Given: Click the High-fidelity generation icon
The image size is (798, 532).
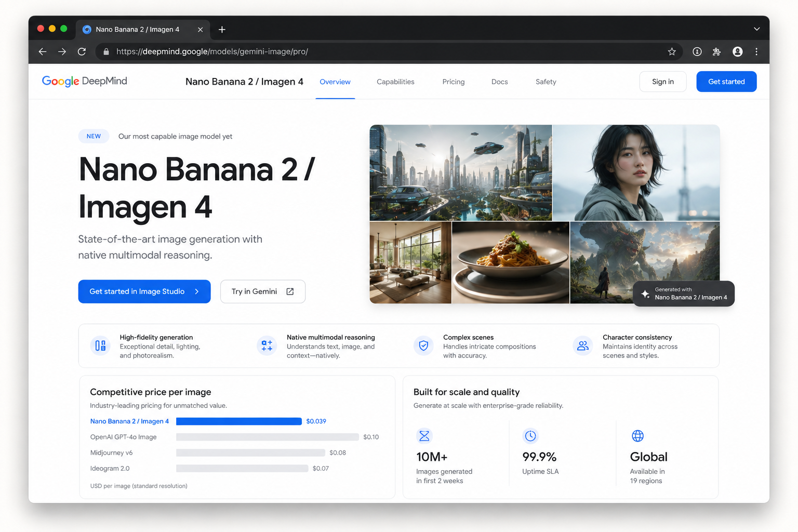Looking at the screenshot, I should coord(100,345).
